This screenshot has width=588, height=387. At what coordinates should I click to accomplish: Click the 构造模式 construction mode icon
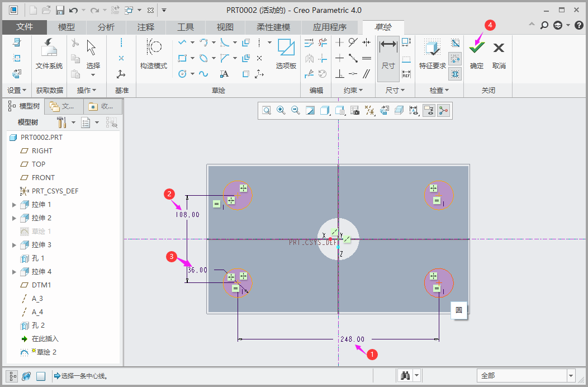(153, 54)
